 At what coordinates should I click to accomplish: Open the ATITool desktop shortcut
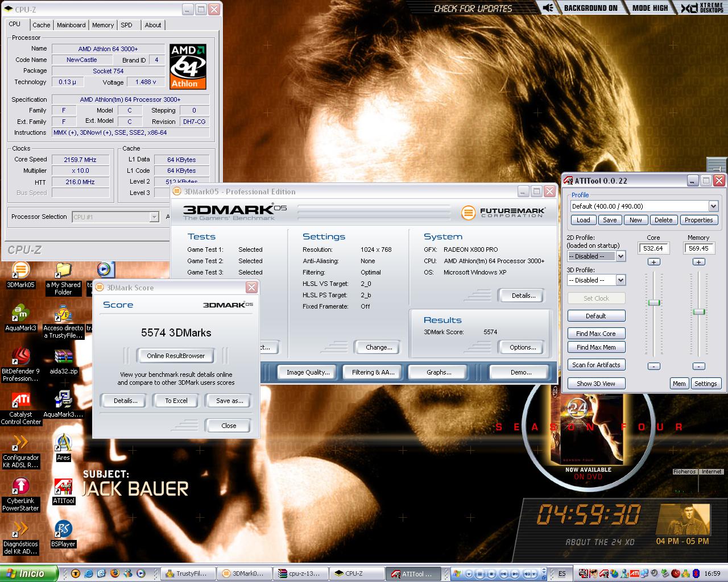(64, 487)
